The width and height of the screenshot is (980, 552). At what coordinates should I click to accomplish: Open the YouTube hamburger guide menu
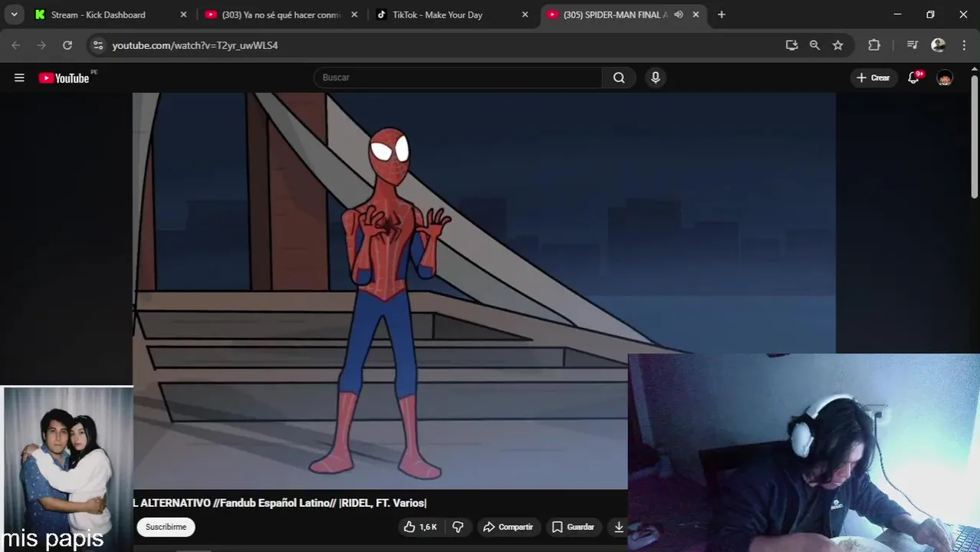(19, 77)
